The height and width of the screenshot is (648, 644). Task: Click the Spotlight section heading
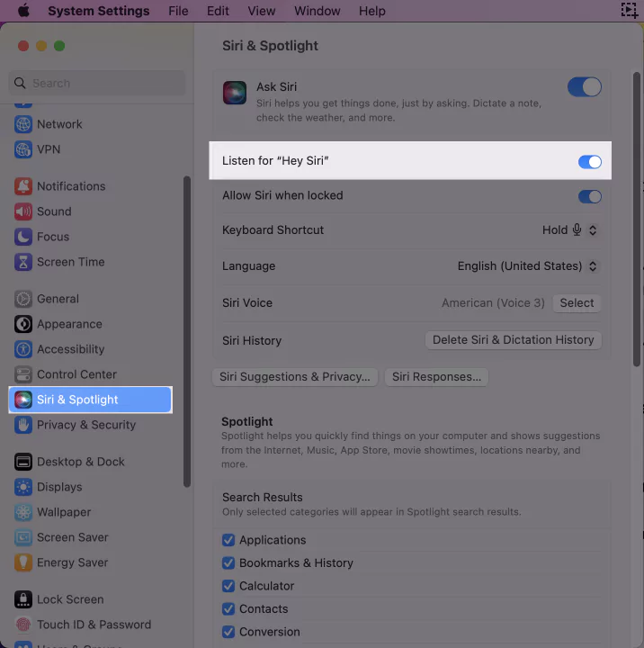(x=247, y=421)
